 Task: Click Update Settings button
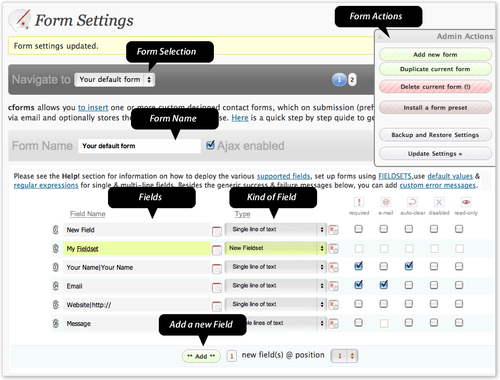[x=435, y=154]
